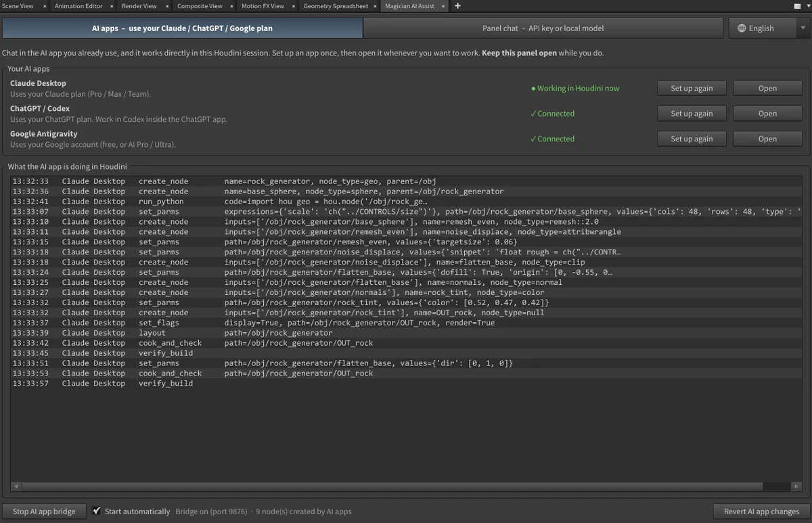This screenshot has height=523, width=812.
Task: Close the Scene View tab
Action: coord(45,6)
